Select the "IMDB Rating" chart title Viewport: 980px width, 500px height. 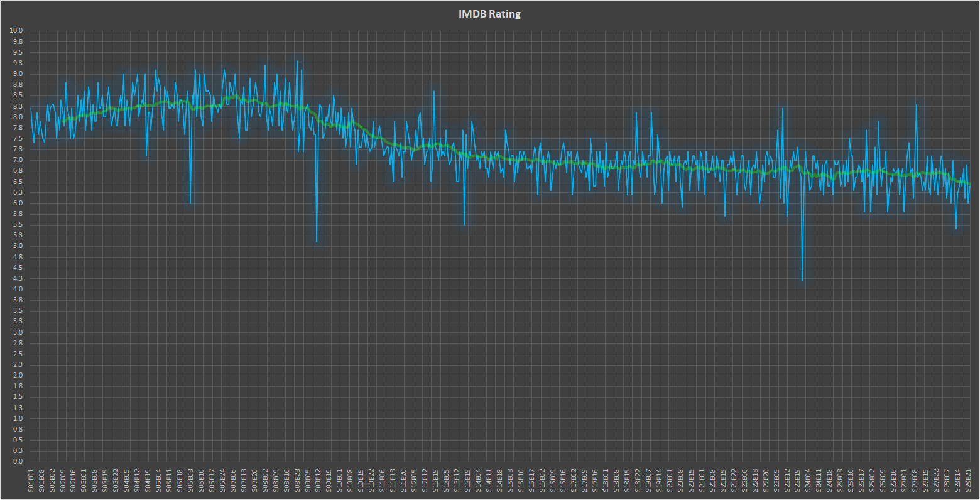point(489,14)
